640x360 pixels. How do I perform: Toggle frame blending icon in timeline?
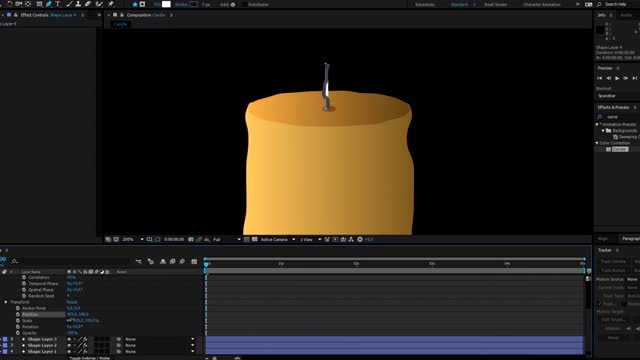click(x=173, y=262)
